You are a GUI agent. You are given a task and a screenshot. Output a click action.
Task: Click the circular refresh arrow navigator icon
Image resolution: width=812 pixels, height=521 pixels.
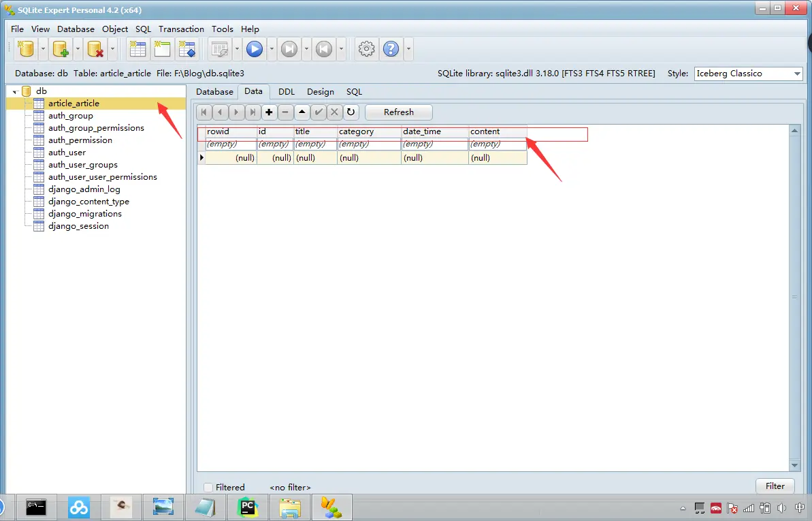(x=351, y=112)
